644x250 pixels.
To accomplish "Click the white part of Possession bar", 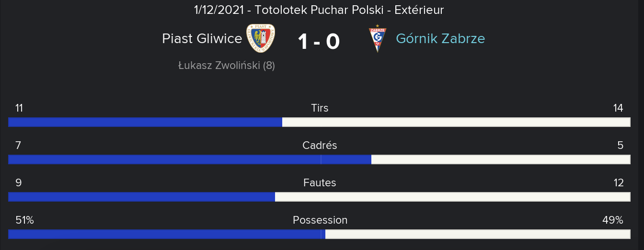I will 478,234.
